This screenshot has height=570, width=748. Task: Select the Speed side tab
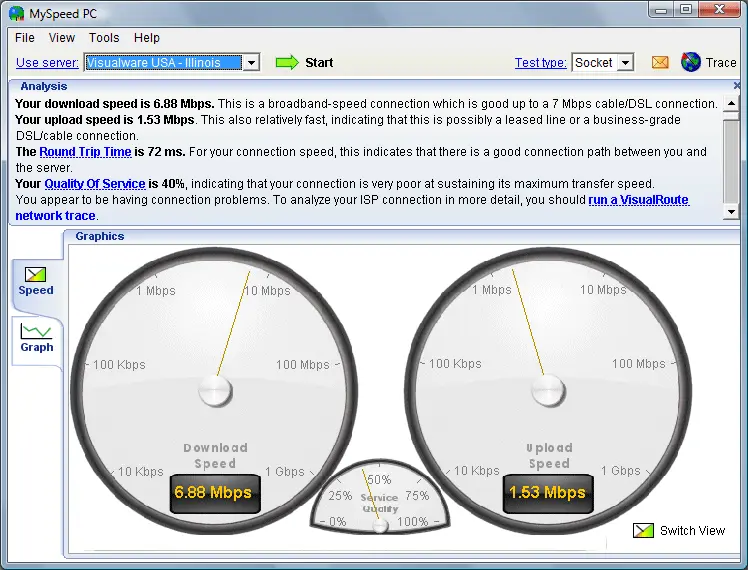[x=36, y=280]
